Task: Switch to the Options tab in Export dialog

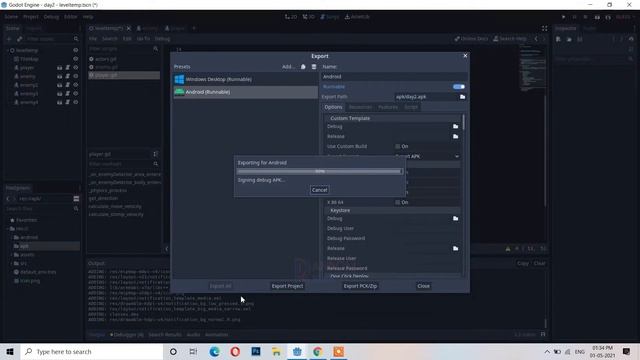Action: pyautogui.click(x=333, y=107)
